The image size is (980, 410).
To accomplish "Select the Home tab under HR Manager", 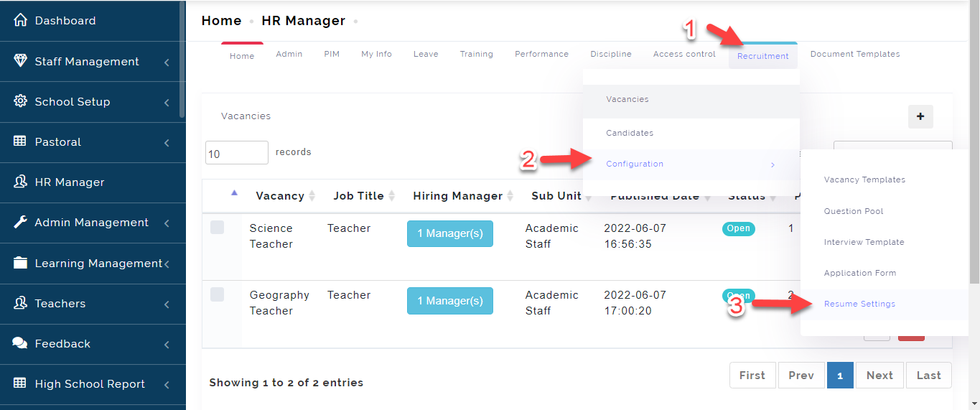I will click(x=242, y=56).
